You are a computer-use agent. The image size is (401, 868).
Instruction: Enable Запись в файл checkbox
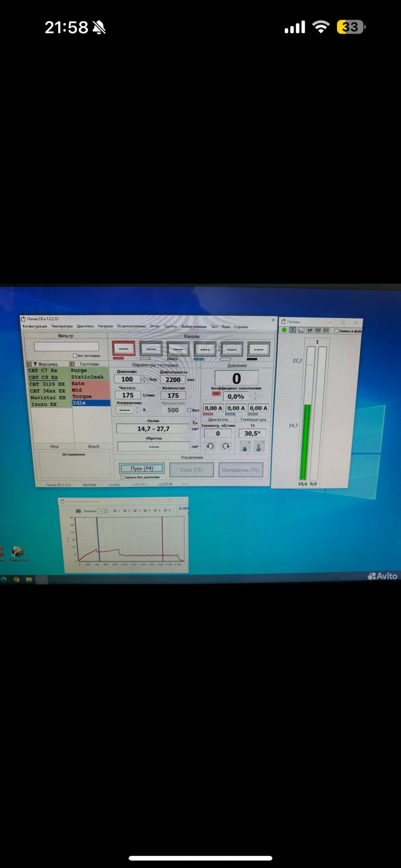point(336,331)
